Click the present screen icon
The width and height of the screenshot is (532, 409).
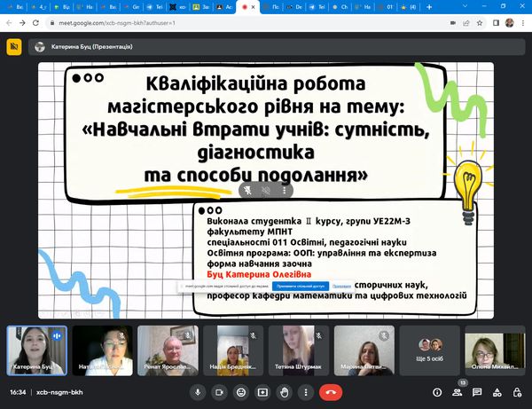262,391
